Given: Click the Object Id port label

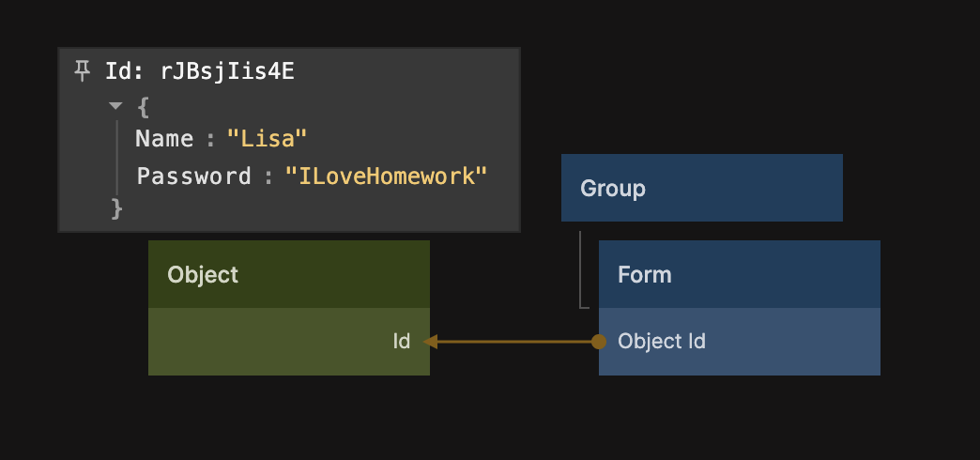Looking at the screenshot, I should pos(662,342).
